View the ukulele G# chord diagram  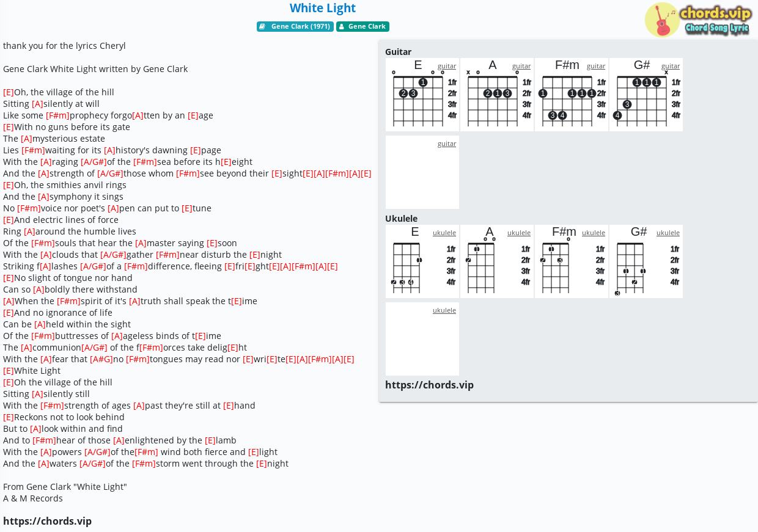point(646,261)
